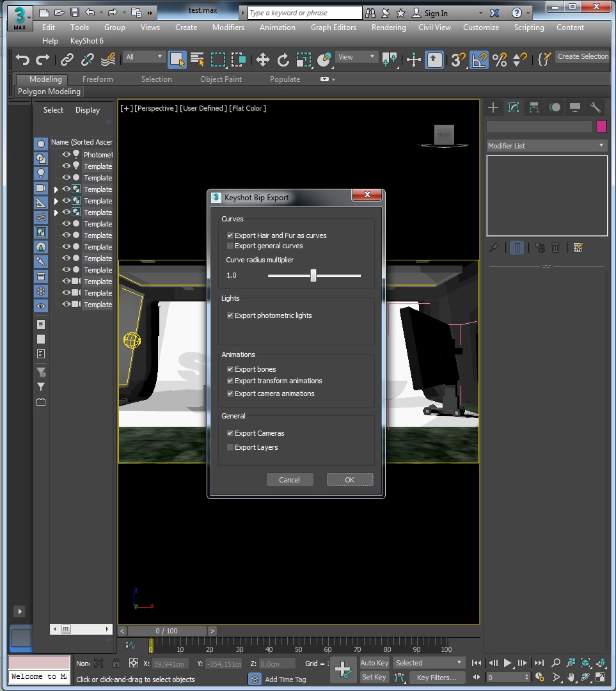Open the Selected key filter dropdown
The image size is (616, 691).
pyautogui.click(x=429, y=663)
